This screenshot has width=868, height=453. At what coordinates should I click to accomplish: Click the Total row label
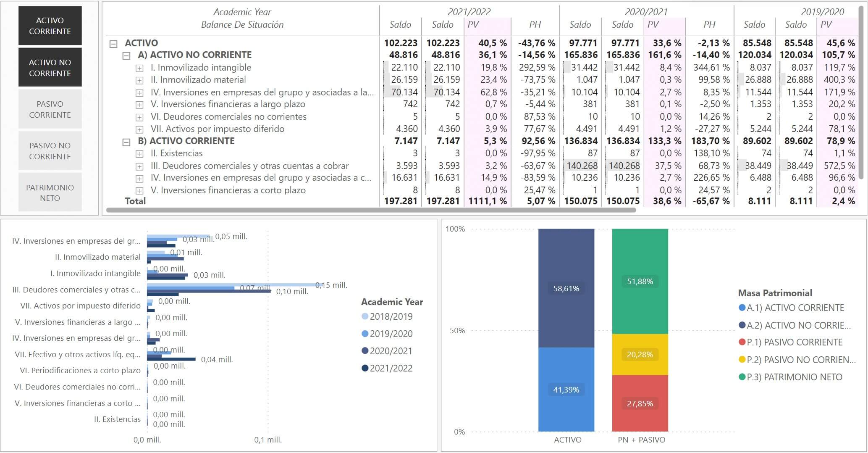135,201
